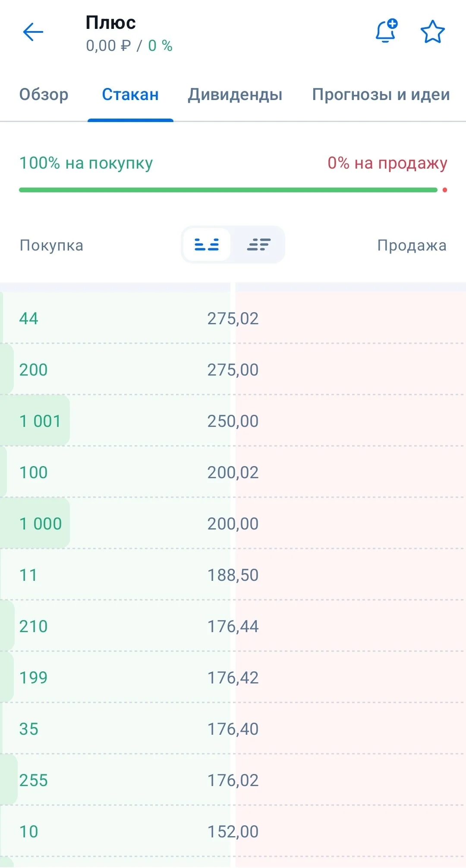Select the 275,00 price row
This screenshot has width=466, height=868.
pos(233,370)
